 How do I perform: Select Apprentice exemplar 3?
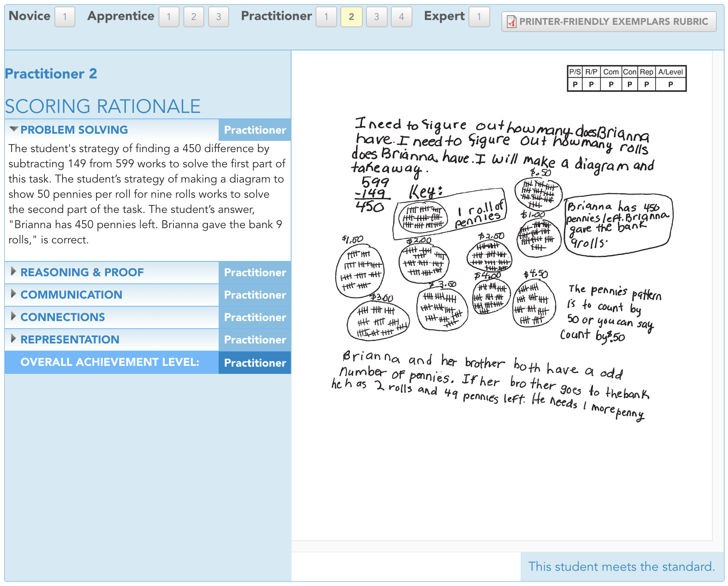tap(219, 17)
